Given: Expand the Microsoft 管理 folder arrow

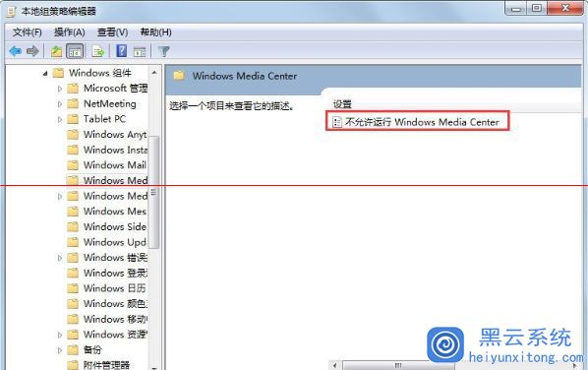Looking at the screenshot, I should (x=60, y=89).
